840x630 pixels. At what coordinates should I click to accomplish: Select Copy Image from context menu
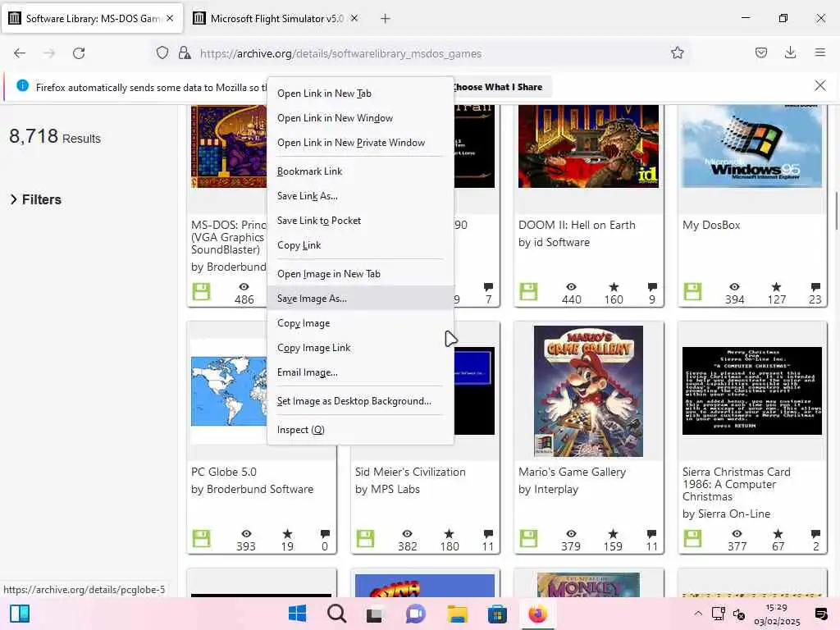(360, 323)
